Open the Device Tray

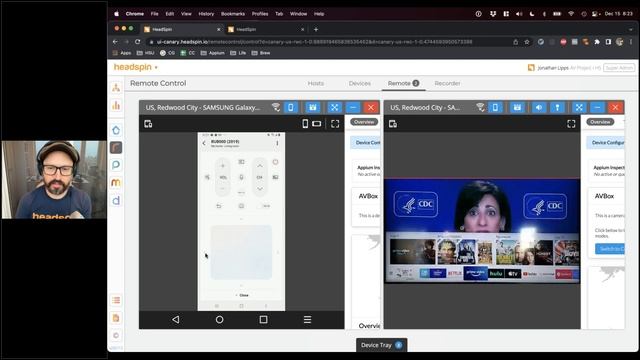382,345
